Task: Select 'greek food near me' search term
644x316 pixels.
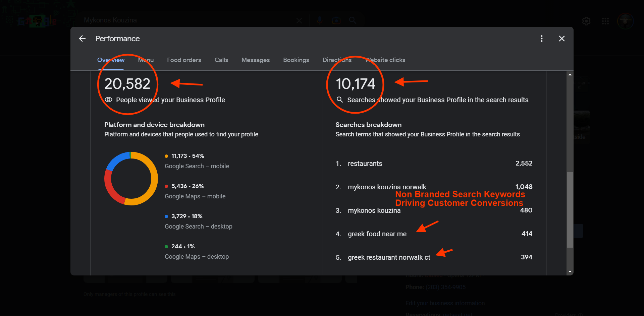Action: 377,234
